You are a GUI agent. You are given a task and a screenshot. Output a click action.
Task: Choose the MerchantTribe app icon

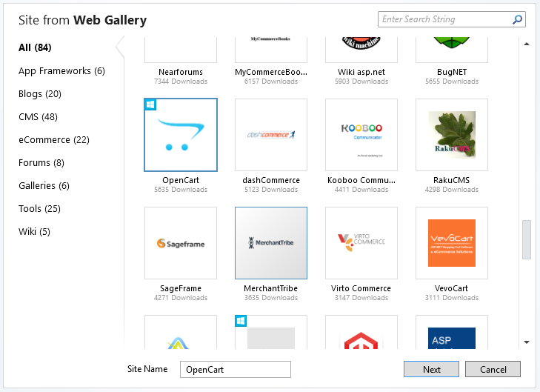coord(271,243)
